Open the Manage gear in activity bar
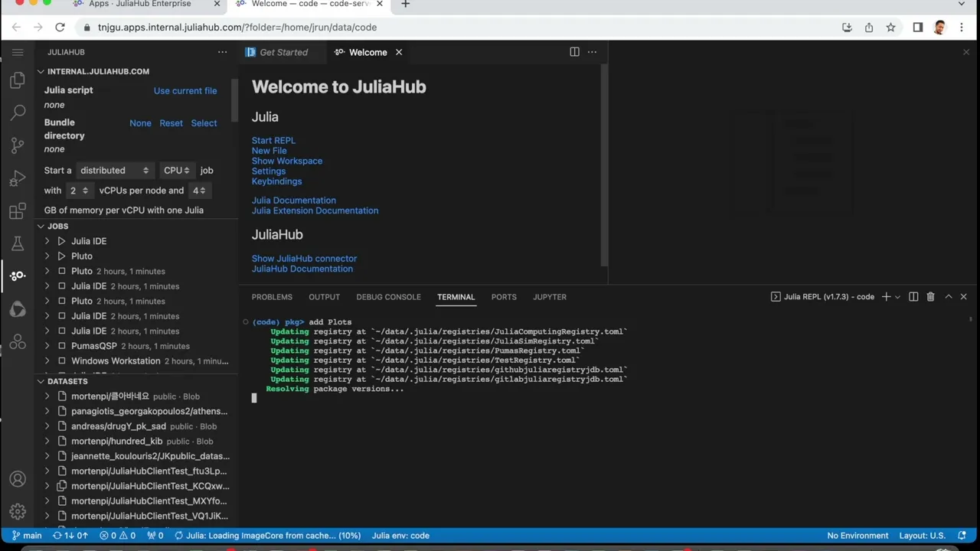 click(18, 511)
